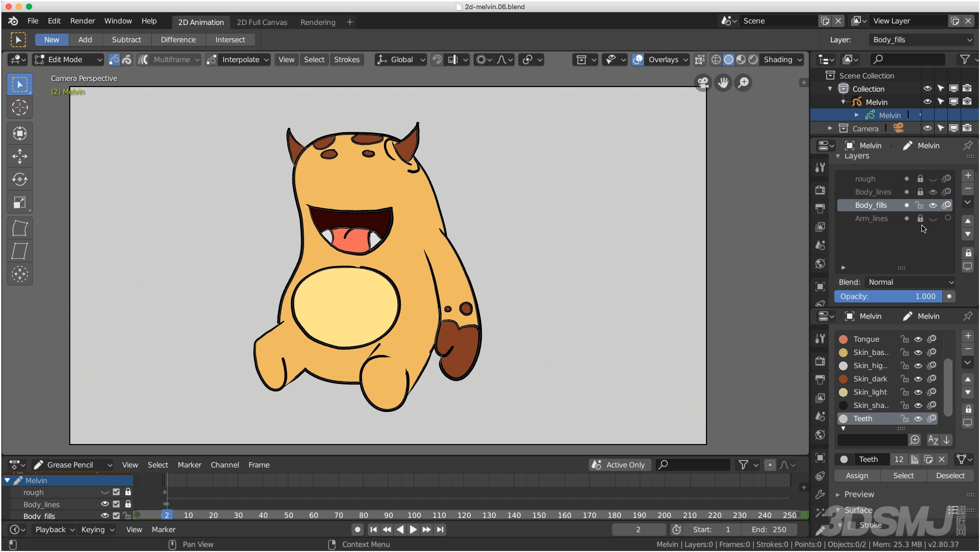The image size is (980, 552).
Task: Select the Rotate tool
Action: coord(20,179)
